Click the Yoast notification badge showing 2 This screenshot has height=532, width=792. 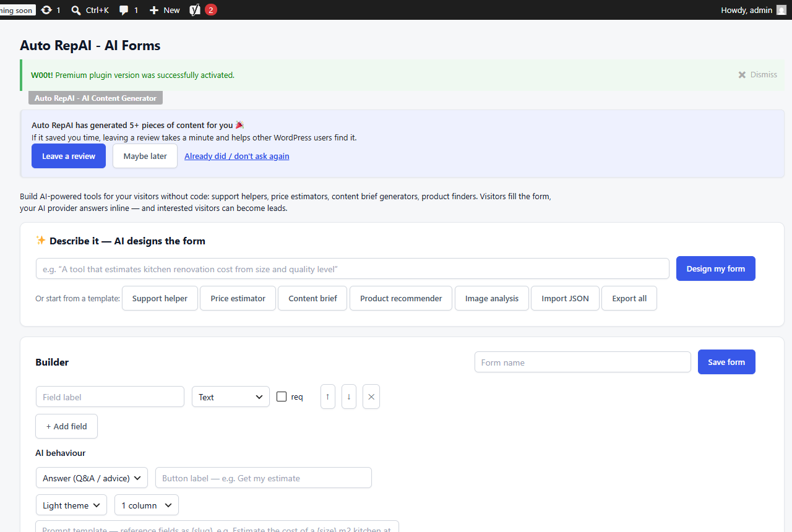[x=211, y=10]
